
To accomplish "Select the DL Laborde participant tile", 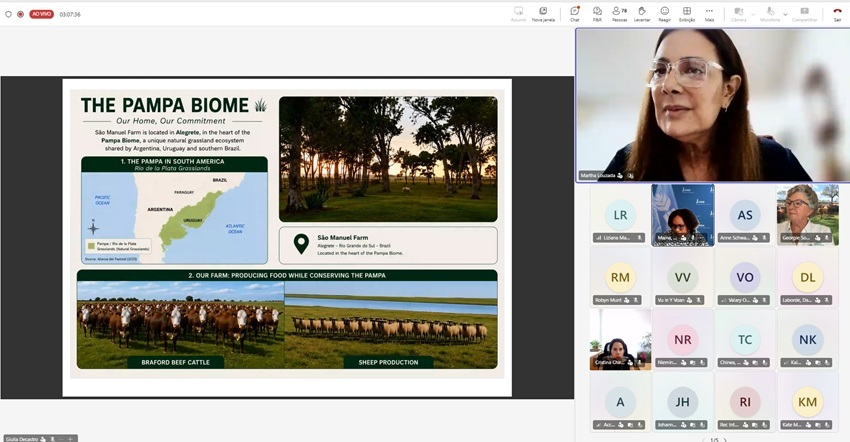I will pyautogui.click(x=808, y=278).
